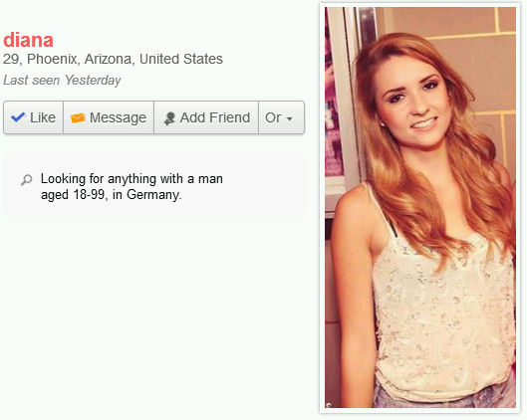Send a Message to diana
This screenshot has width=527, height=420.
pyautogui.click(x=109, y=117)
